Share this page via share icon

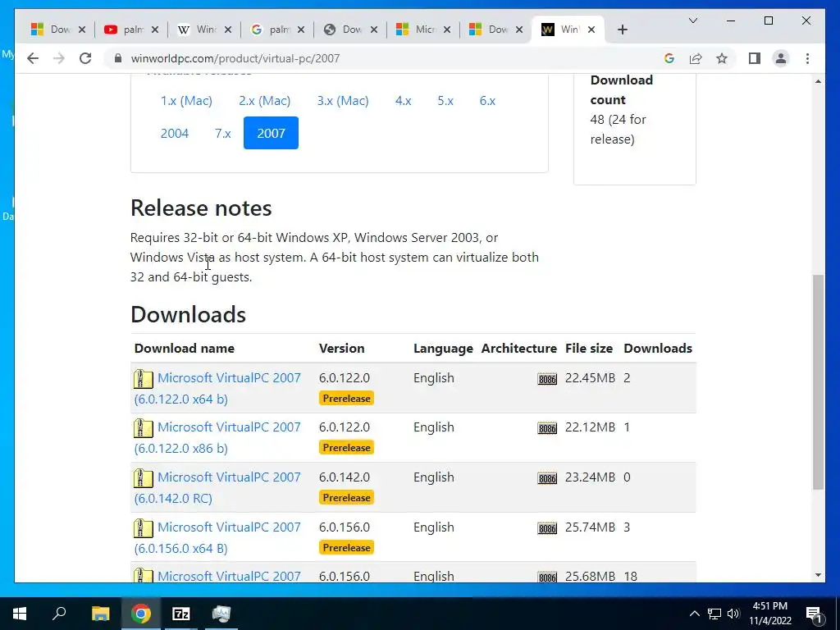pyautogui.click(x=696, y=58)
